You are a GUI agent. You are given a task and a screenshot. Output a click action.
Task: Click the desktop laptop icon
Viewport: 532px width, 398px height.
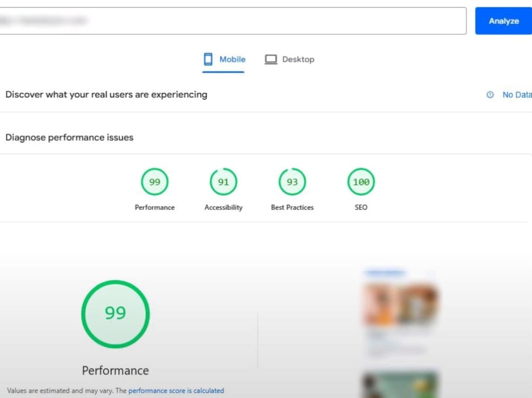pos(271,60)
